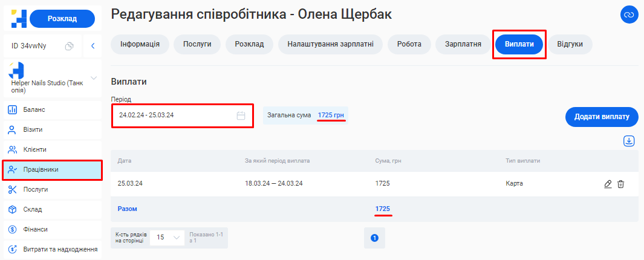Image resolution: width=644 pixels, height=260 pixels.
Task: Switch to the Зарплатня tab
Action: (463, 44)
